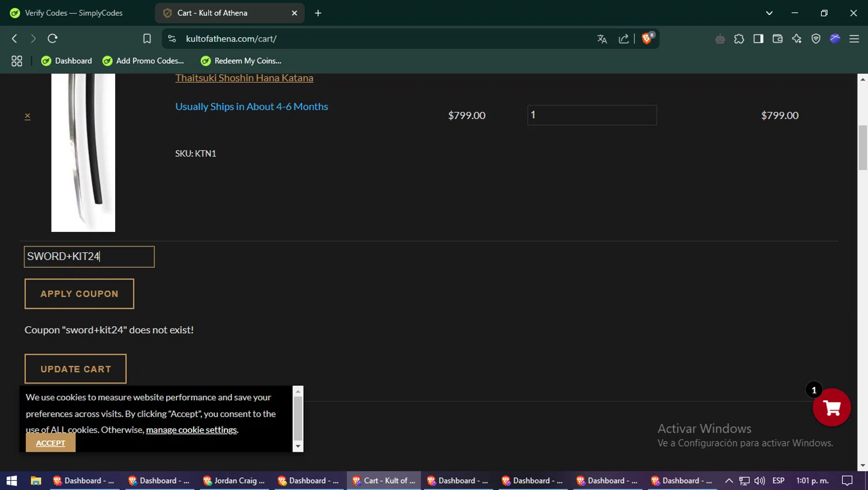
Task: Open the Dashboard bookmark
Action: click(67, 61)
